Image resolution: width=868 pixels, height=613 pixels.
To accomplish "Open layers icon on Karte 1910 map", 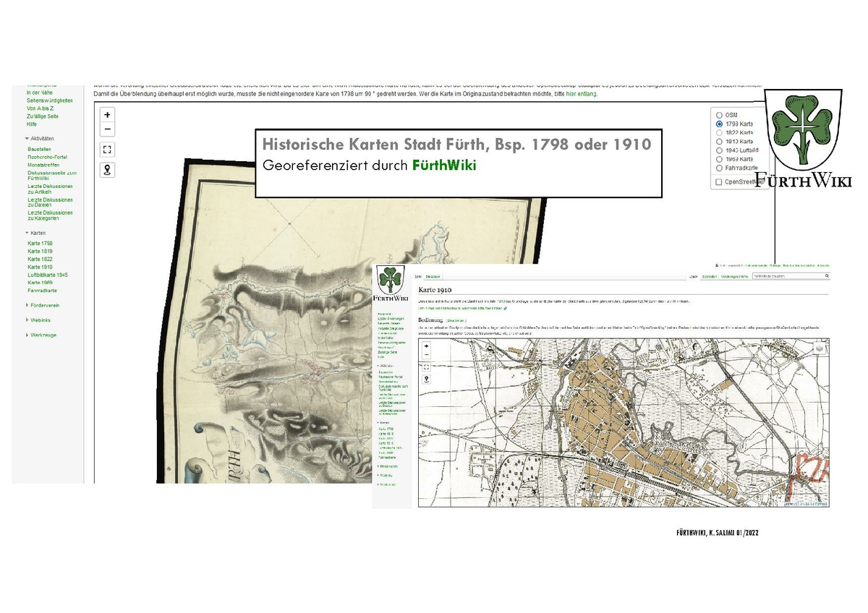I will coord(820,347).
